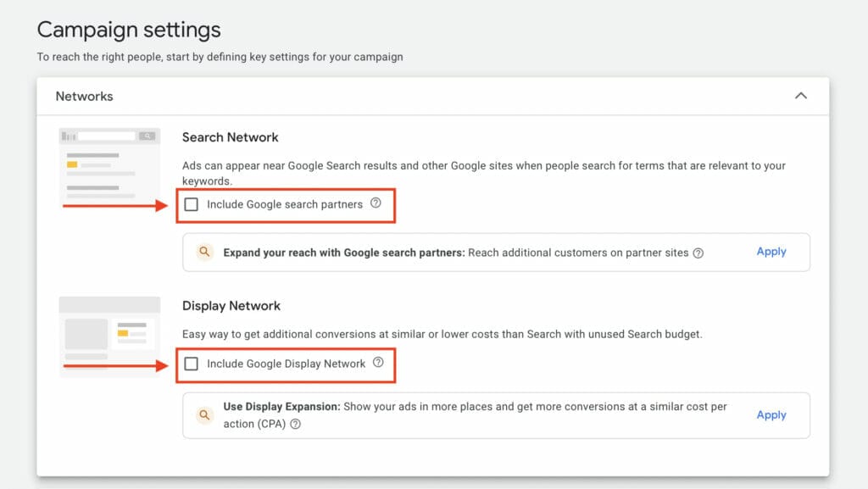This screenshot has width=868, height=489.
Task: Enable Include Google search partners
Action: (x=191, y=204)
